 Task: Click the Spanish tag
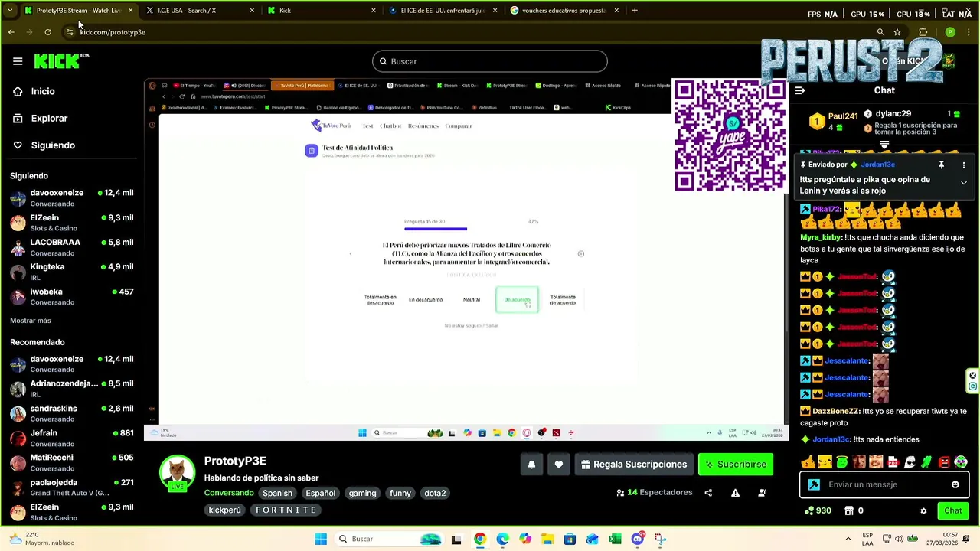[x=277, y=494]
